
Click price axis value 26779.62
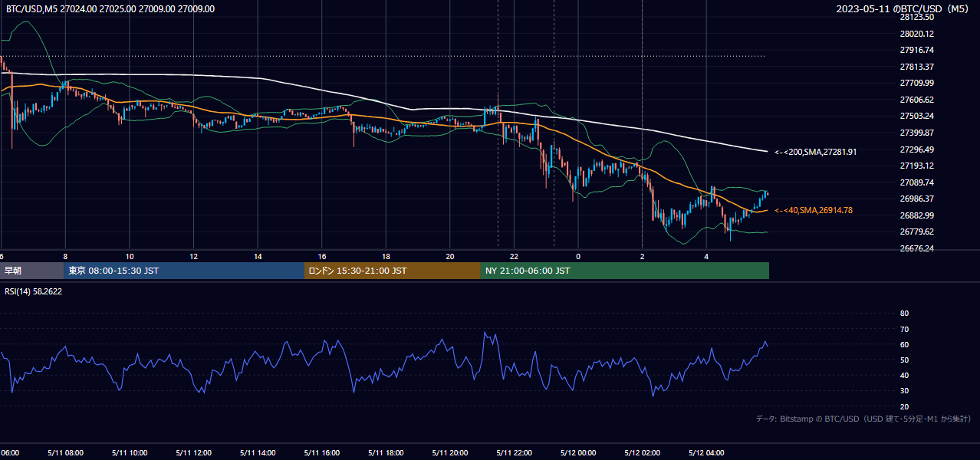click(916, 232)
